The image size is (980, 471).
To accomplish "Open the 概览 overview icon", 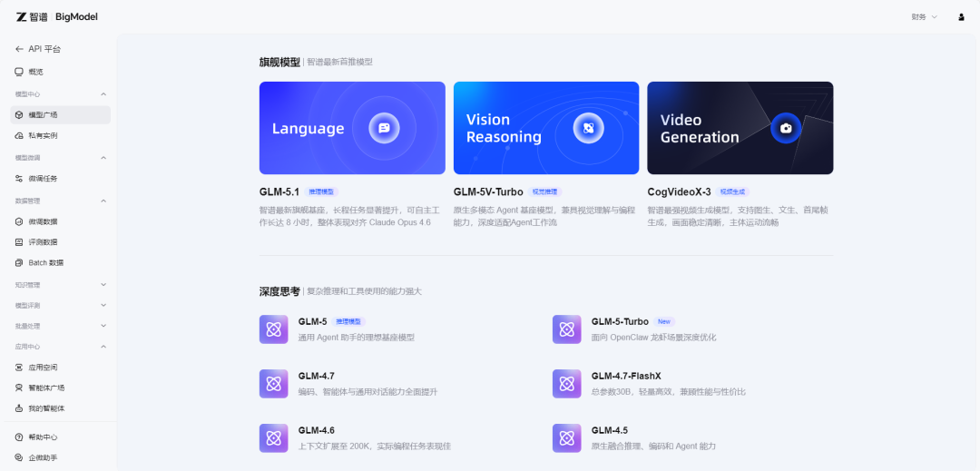I will (19, 72).
